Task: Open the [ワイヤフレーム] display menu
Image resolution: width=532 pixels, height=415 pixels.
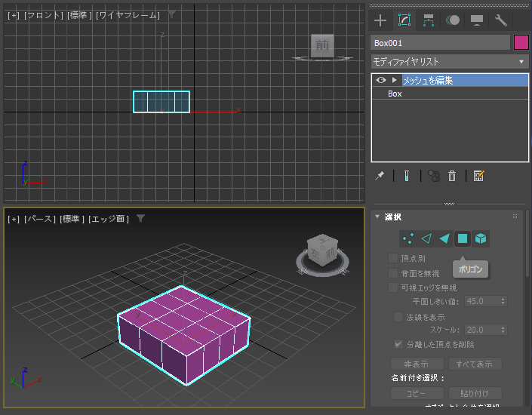Action: [x=128, y=15]
